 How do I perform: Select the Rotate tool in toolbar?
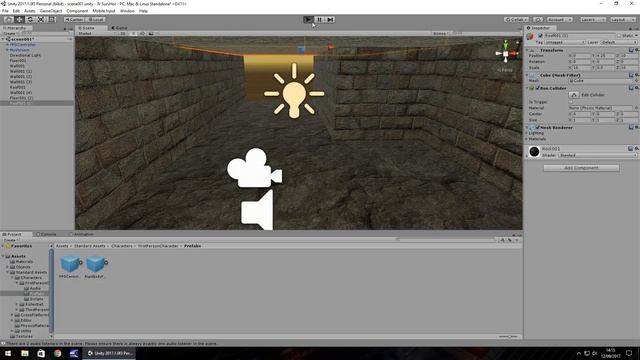coord(30,20)
